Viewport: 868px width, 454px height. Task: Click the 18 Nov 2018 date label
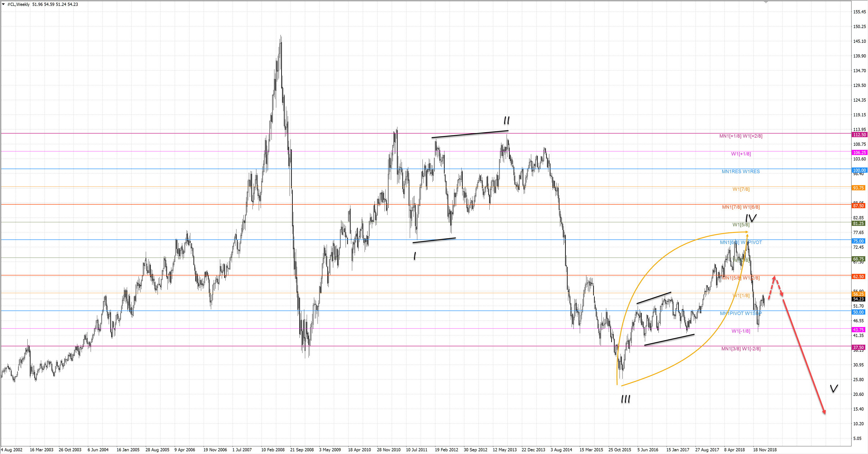764,450
